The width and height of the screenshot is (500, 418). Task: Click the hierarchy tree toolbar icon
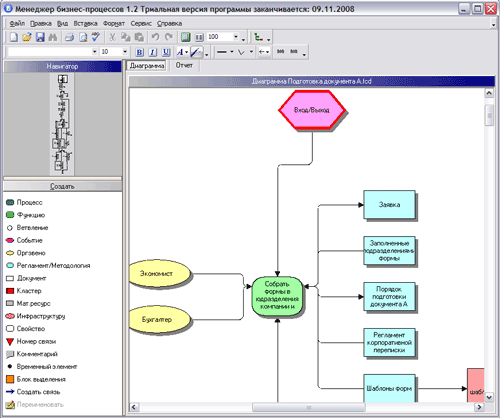point(259,37)
